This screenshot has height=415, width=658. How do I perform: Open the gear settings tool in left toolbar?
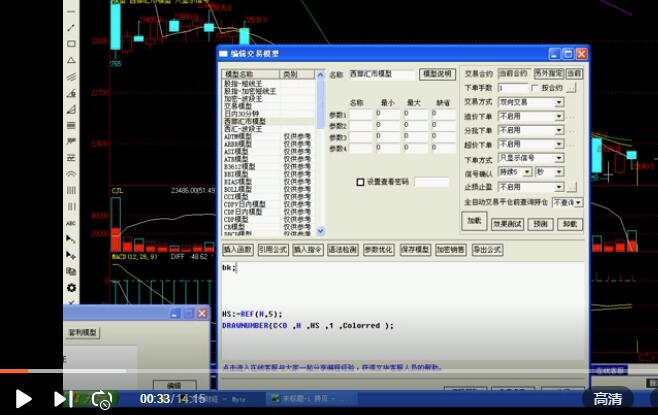71,288
